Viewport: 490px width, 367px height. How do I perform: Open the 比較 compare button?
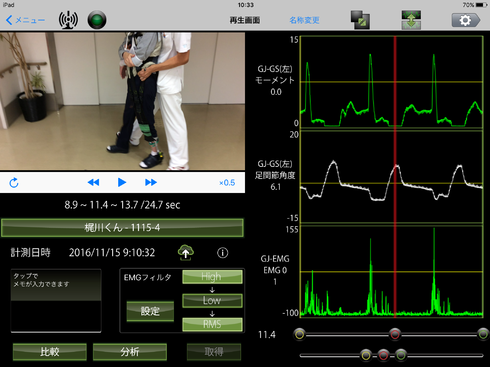coord(50,352)
